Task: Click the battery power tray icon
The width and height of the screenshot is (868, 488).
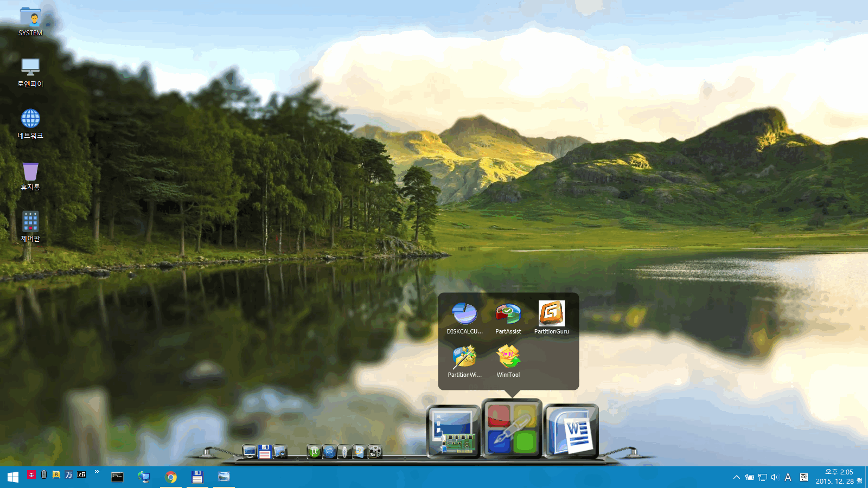Action: point(749,478)
